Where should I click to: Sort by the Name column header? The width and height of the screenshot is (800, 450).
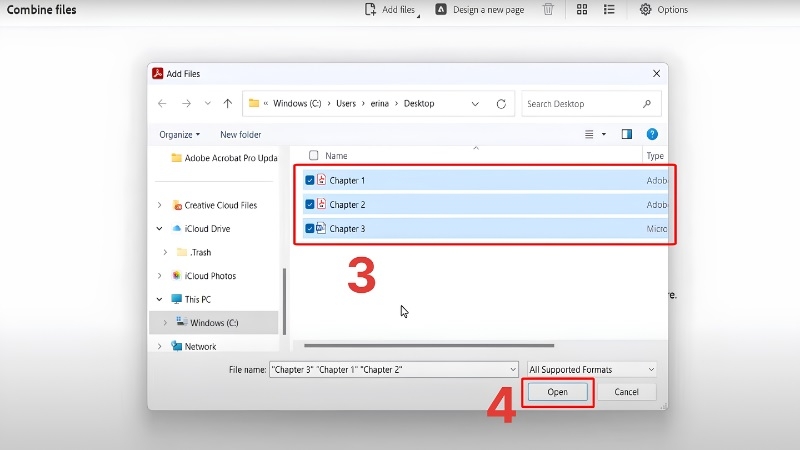(x=336, y=156)
